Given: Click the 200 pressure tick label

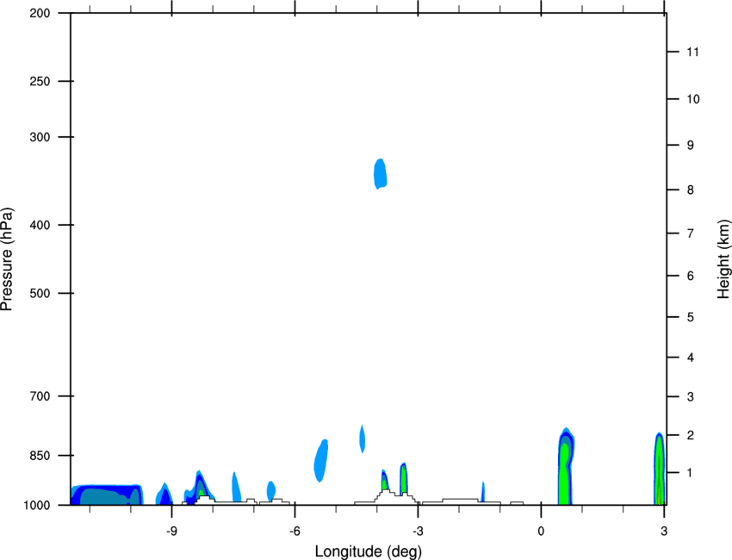Looking at the screenshot, I should coord(40,13).
